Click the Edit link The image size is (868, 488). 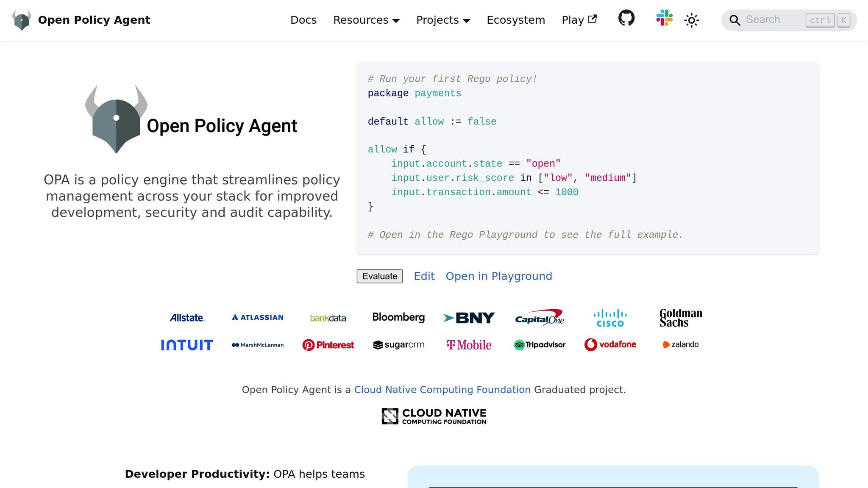coord(424,276)
